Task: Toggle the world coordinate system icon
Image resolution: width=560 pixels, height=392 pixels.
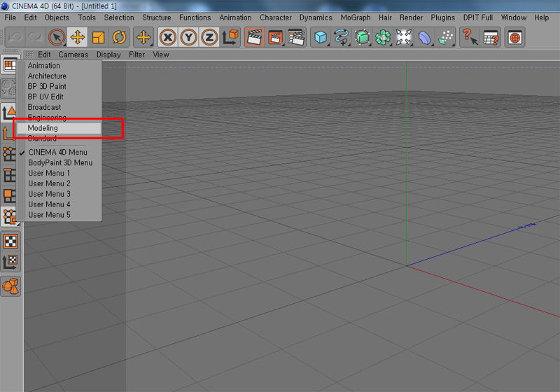Action: (x=230, y=37)
